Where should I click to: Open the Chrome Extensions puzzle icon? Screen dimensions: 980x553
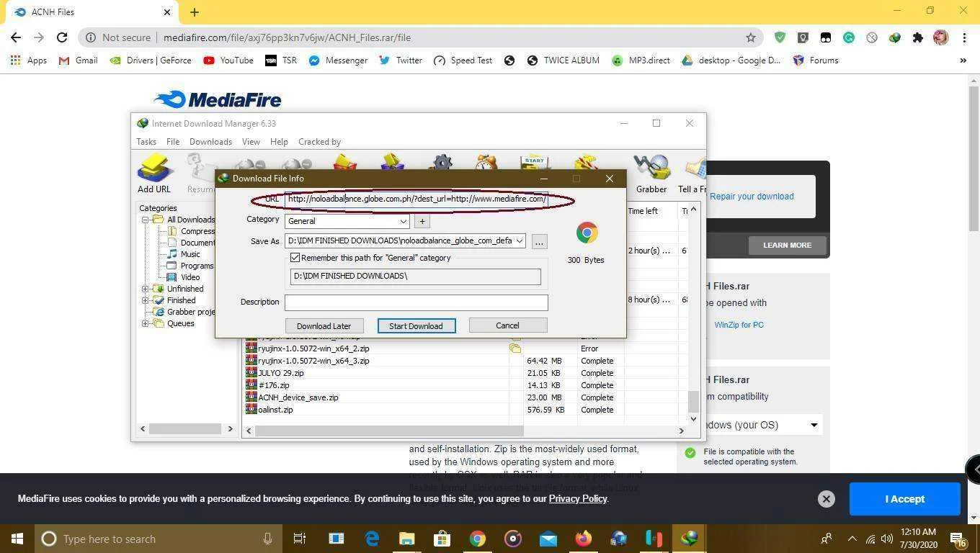[x=918, y=37]
